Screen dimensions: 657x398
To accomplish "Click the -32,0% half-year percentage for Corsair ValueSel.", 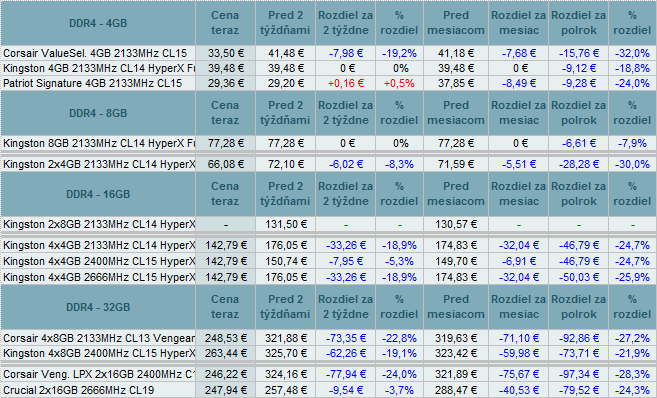I will [632, 53].
